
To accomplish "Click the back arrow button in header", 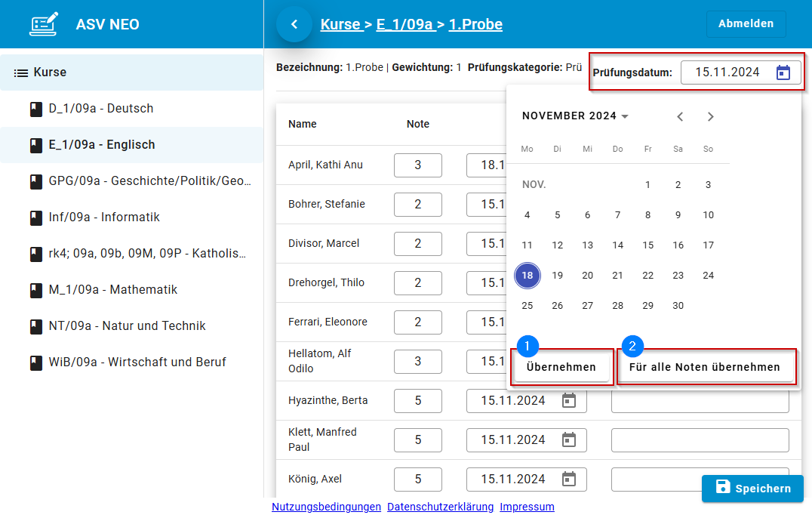I will pos(294,24).
